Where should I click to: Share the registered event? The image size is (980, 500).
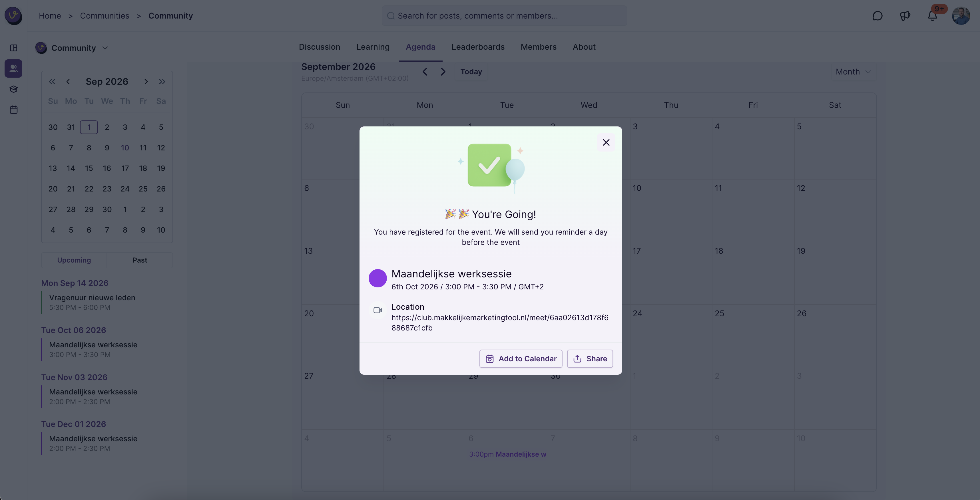coord(590,358)
